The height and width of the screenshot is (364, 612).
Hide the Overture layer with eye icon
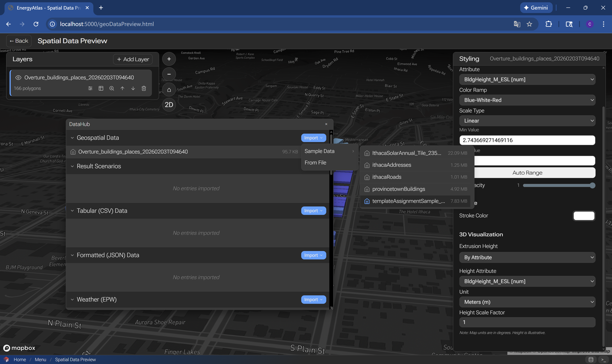click(x=18, y=77)
